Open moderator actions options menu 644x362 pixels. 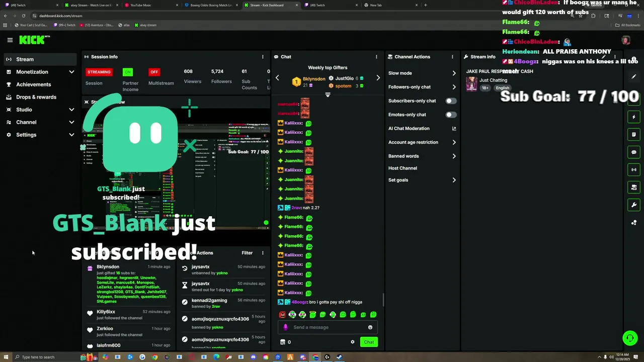point(262,253)
